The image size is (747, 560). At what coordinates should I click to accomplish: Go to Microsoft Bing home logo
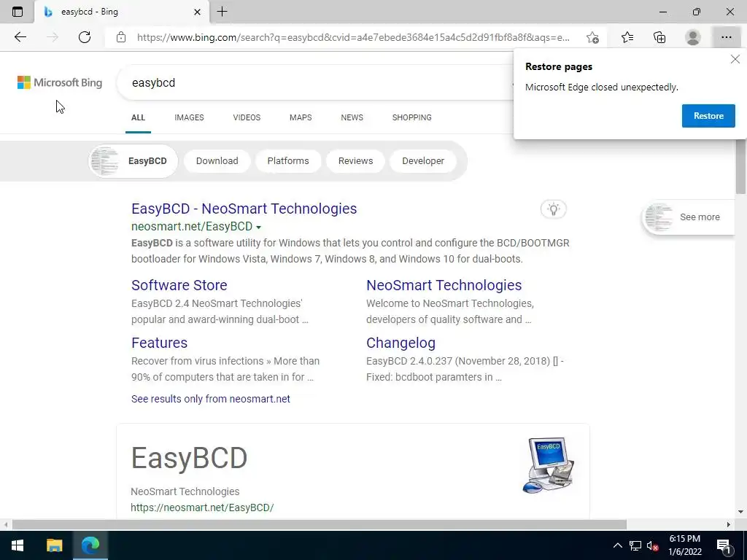coord(60,82)
